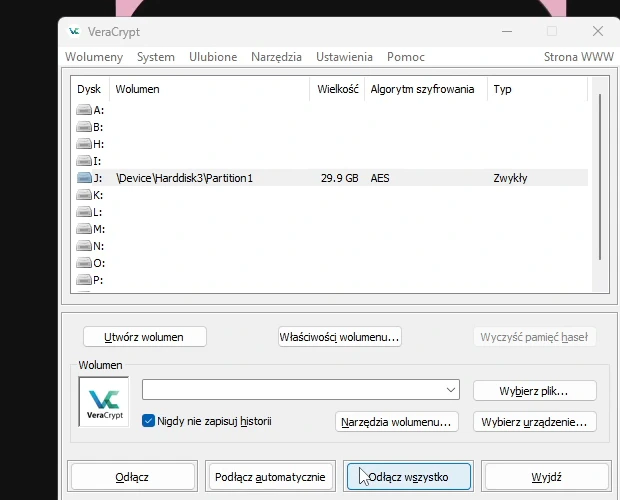
Task: Click Algorytm szyfrowania column header
Action: pyautogui.click(x=425, y=89)
